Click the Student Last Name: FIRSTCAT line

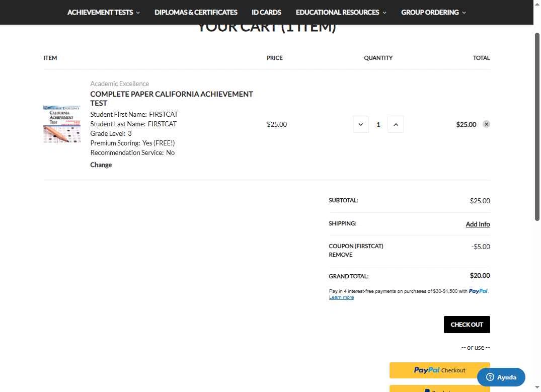(x=133, y=123)
